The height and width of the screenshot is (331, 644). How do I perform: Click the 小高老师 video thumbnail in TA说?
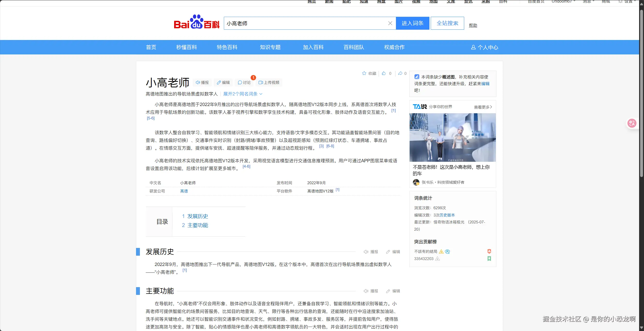[452, 138]
